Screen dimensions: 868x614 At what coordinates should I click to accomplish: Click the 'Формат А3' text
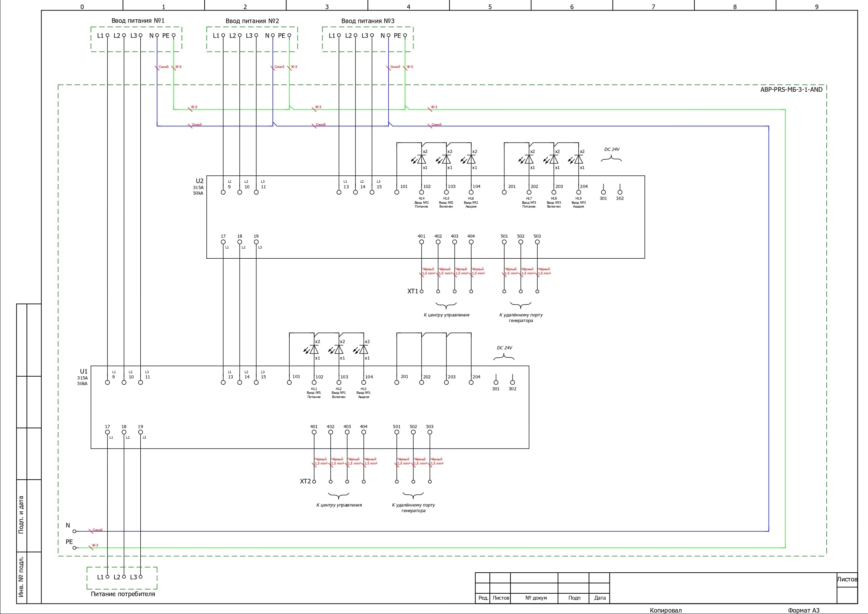pyautogui.click(x=803, y=610)
